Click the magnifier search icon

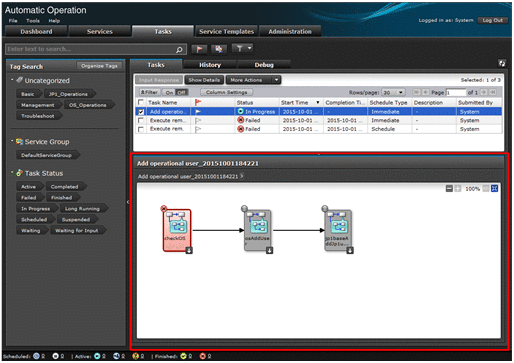[179, 49]
